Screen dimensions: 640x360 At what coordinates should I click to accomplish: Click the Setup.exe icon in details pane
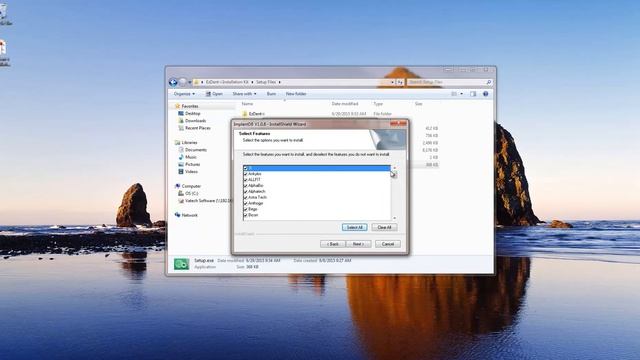click(182, 264)
